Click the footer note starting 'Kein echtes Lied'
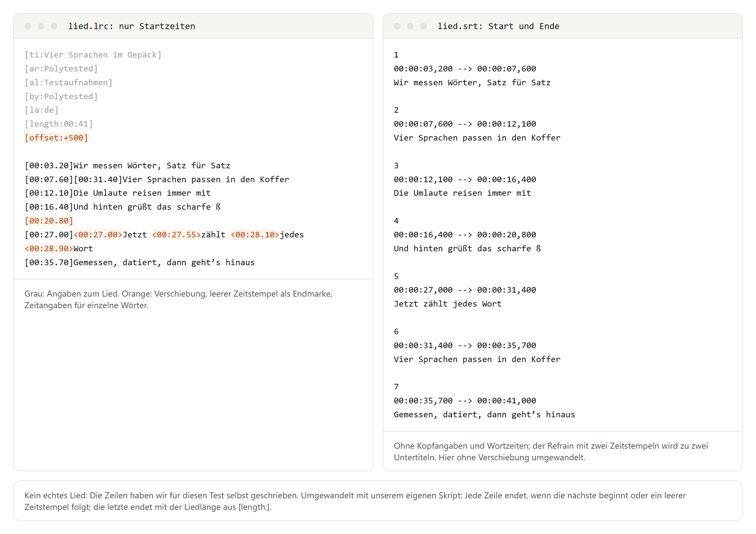This screenshot has height=534, width=756. 355,501
